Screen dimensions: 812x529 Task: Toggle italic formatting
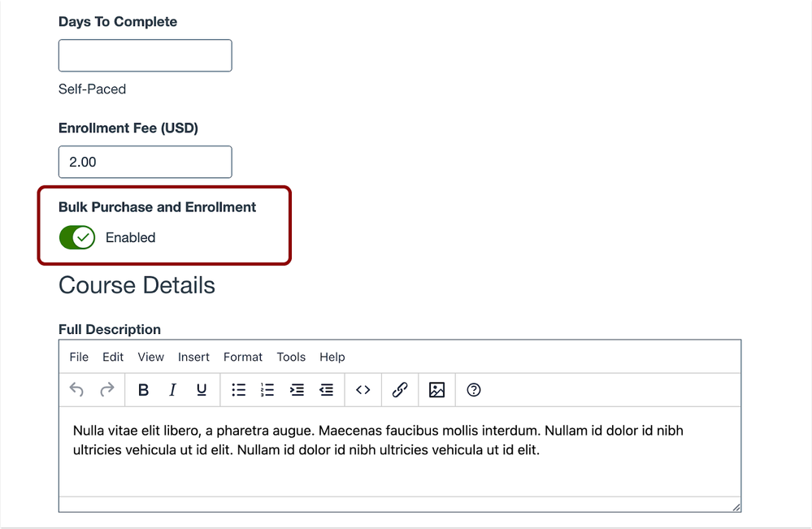172,390
